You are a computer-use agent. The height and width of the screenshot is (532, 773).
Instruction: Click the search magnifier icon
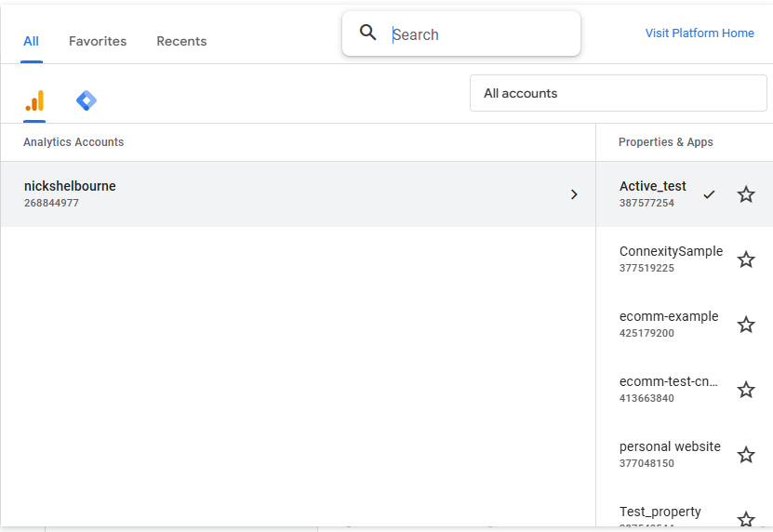click(x=367, y=33)
